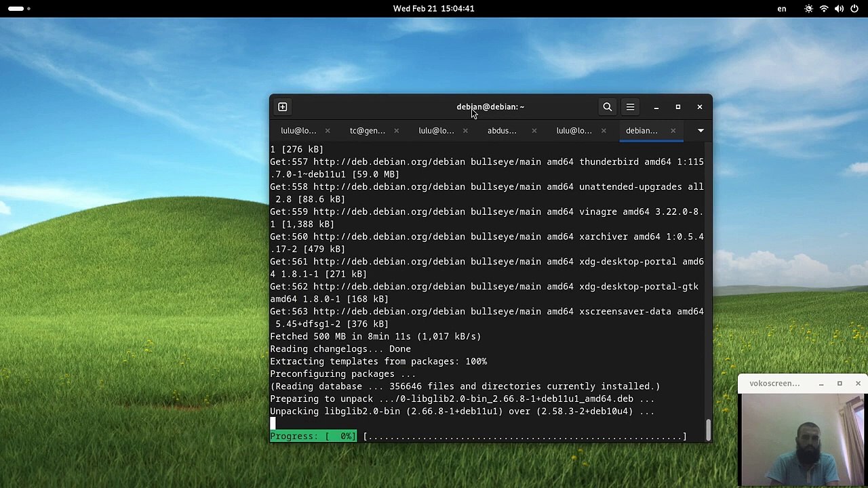Switch to the tc@gen... tab
868x488 pixels.
coord(368,131)
